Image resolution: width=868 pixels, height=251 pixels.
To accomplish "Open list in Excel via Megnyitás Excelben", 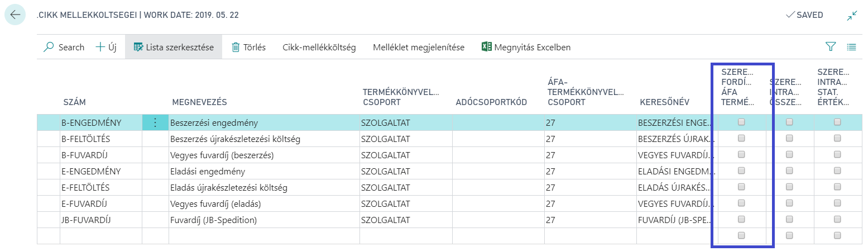I will [526, 48].
